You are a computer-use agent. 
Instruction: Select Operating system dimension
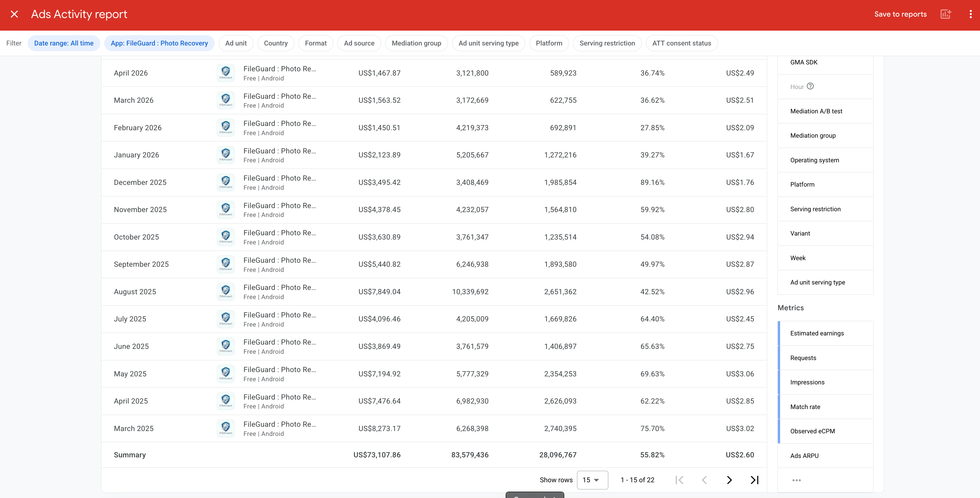(x=825, y=160)
